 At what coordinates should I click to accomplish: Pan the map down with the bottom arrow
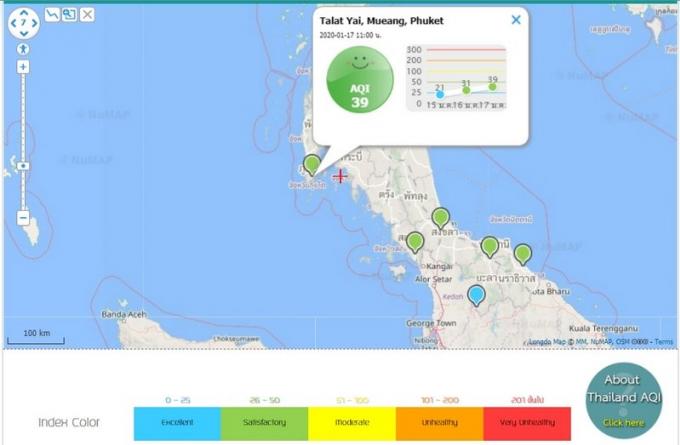[x=24, y=33]
